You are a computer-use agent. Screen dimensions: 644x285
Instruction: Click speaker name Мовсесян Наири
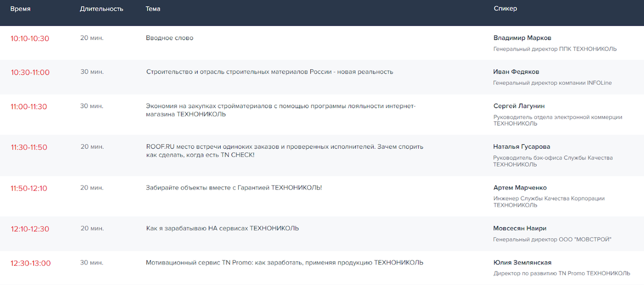point(519,229)
